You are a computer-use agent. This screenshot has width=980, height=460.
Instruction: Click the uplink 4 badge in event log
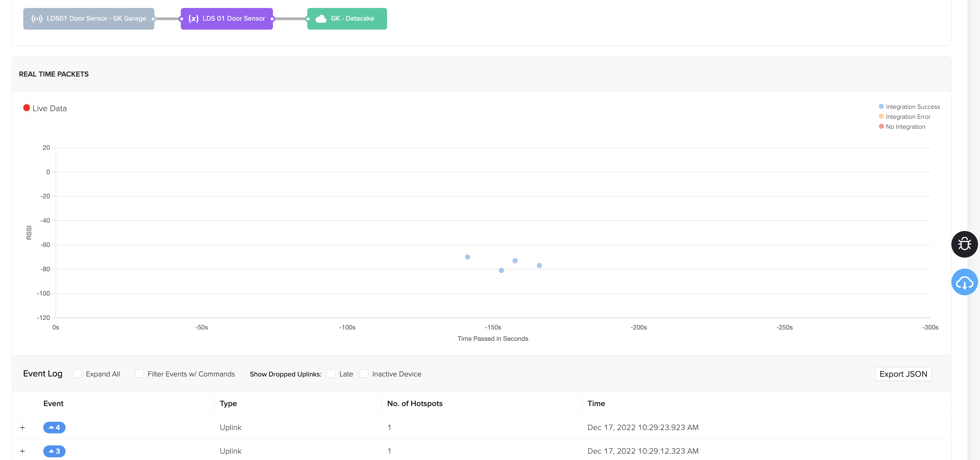[x=54, y=427]
